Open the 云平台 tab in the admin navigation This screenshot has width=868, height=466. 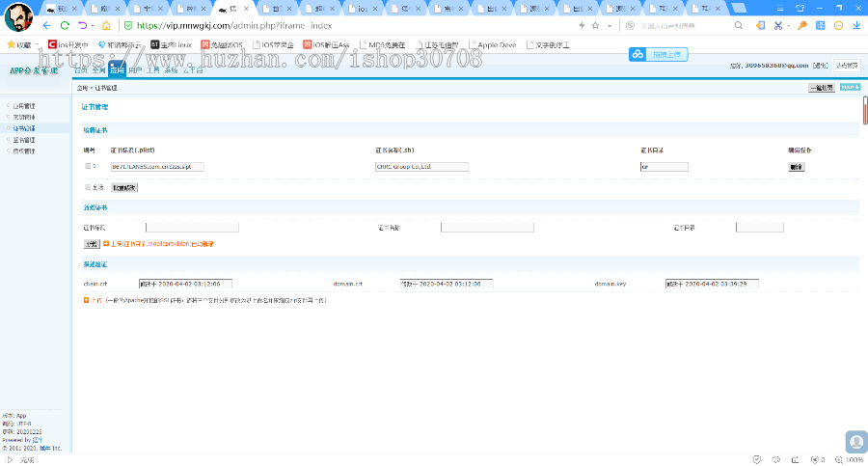point(193,70)
